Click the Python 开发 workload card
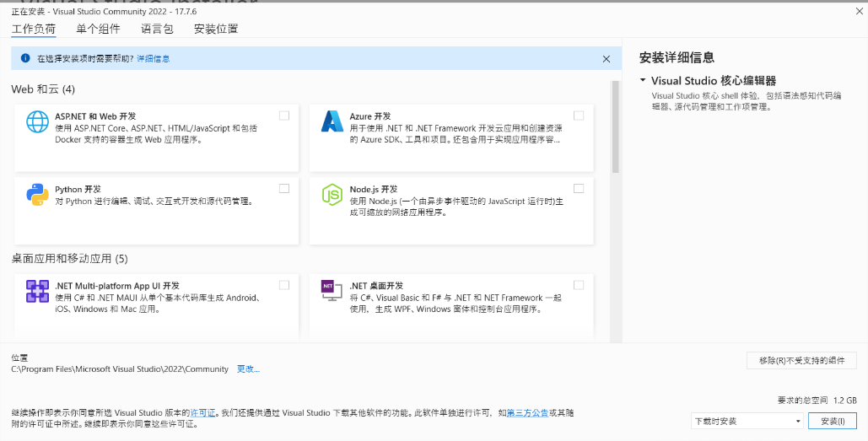This screenshot has width=868, height=441. pos(157,211)
